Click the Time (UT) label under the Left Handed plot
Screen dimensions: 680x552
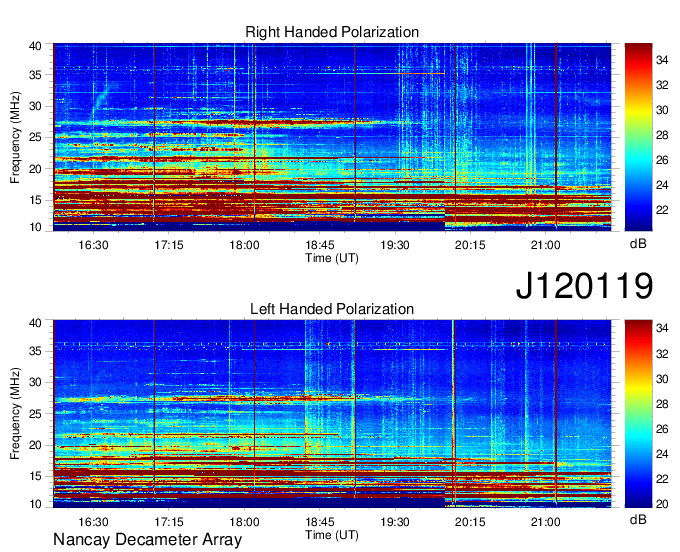click(x=332, y=535)
